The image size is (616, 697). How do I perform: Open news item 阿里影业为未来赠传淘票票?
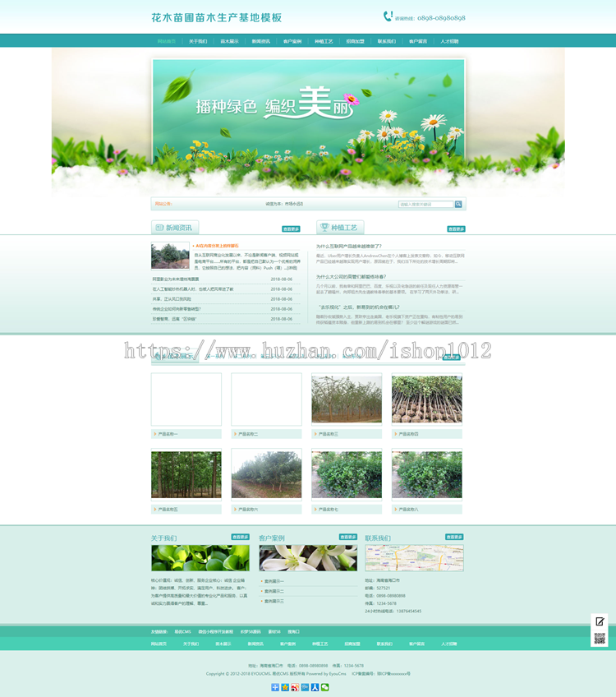click(176, 279)
